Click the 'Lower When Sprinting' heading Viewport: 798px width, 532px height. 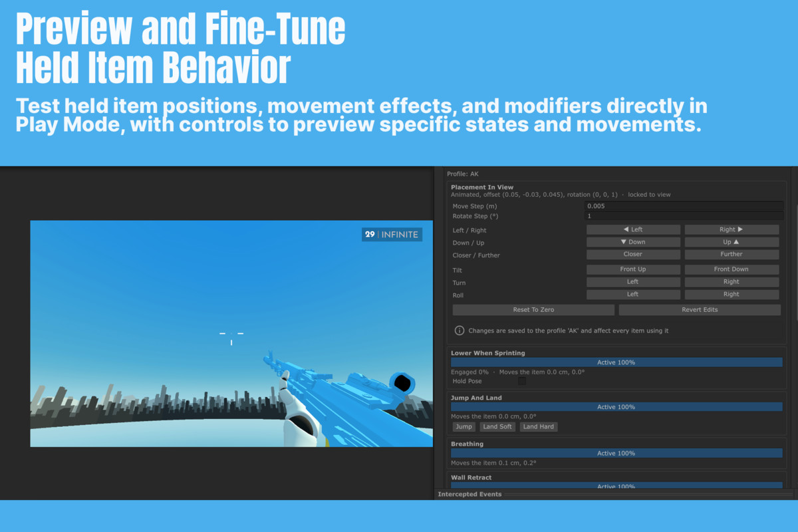(487, 353)
